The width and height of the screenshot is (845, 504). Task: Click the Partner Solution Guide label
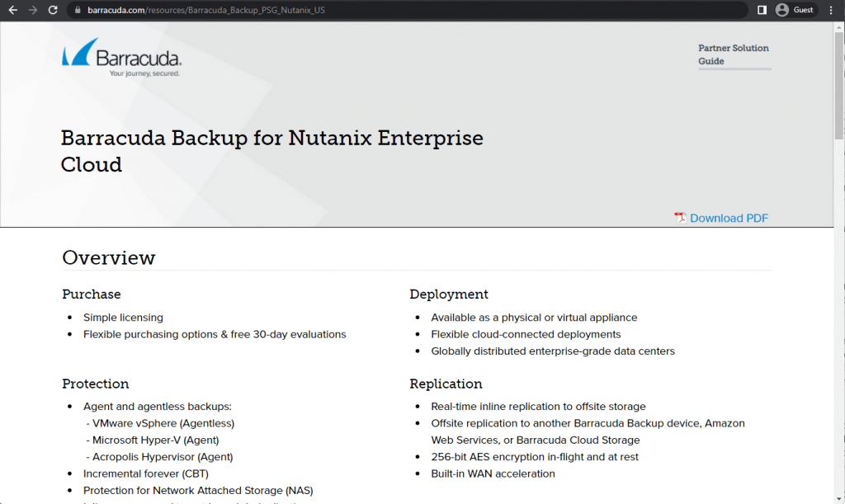click(x=734, y=54)
